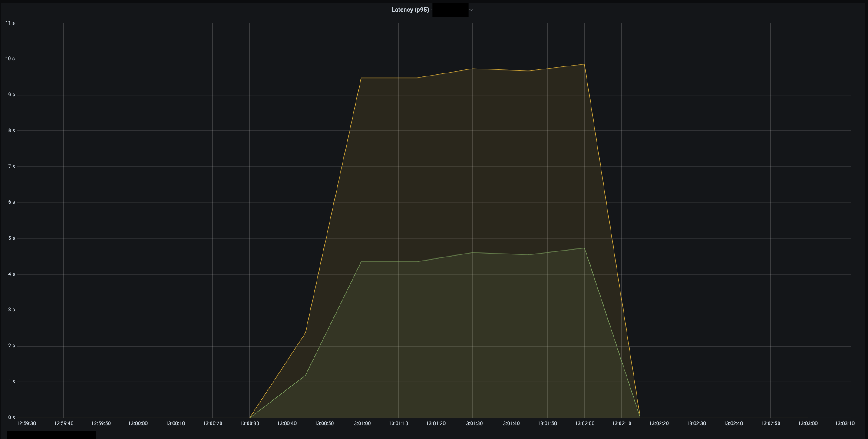Click the '0 s' y-axis label

[11, 417]
